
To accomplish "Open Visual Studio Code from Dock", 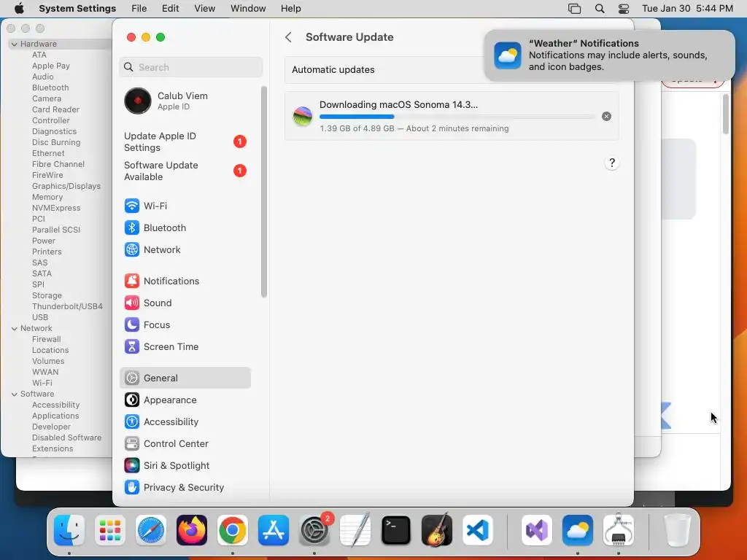I will (x=478, y=530).
